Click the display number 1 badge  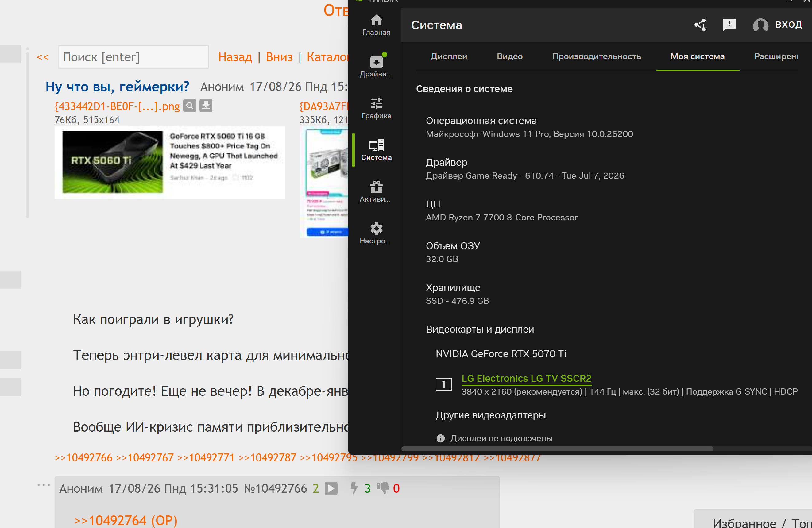(443, 384)
